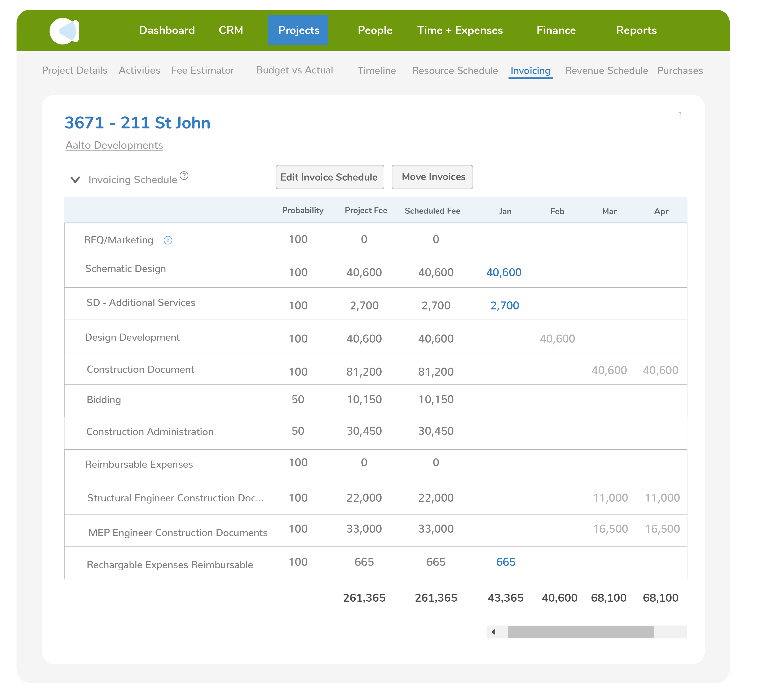Select February 40,600 Design Development amount
The height and width of the screenshot is (700, 768).
[x=557, y=339]
